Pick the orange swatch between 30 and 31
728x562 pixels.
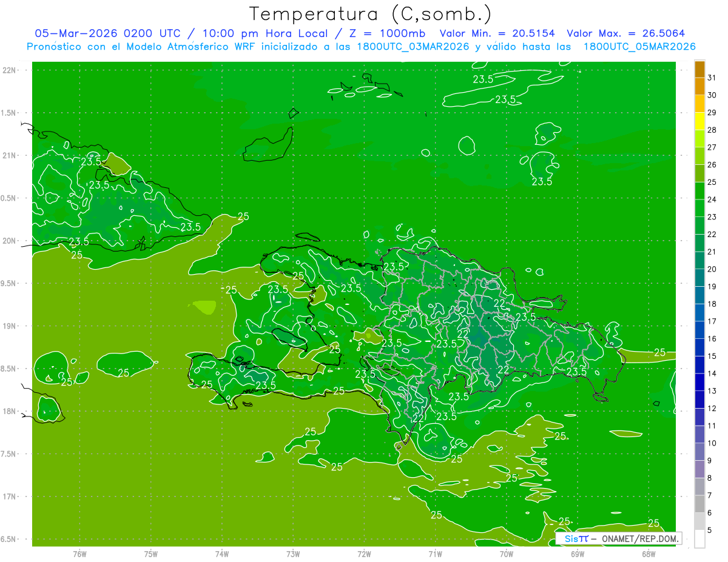pyautogui.click(x=699, y=86)
